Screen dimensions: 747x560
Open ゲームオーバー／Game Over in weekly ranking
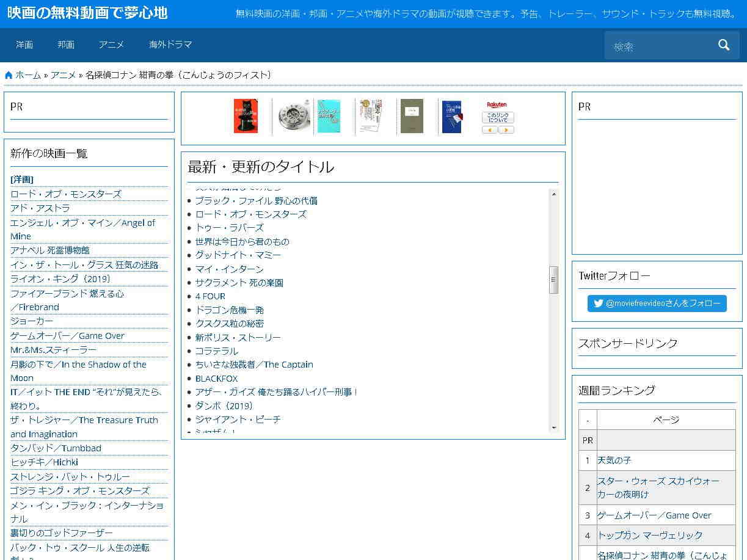[654, 515]
